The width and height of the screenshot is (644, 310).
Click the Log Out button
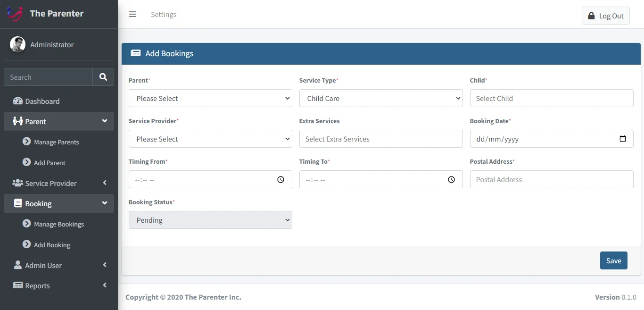pyautogui.click(x=605, y=16)
